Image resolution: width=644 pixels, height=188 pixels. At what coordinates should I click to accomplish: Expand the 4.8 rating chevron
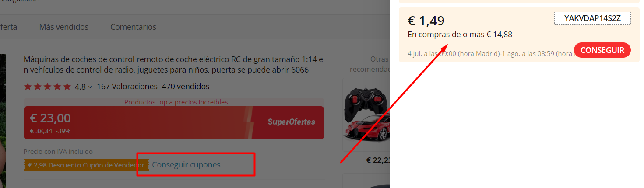(90, 87)
